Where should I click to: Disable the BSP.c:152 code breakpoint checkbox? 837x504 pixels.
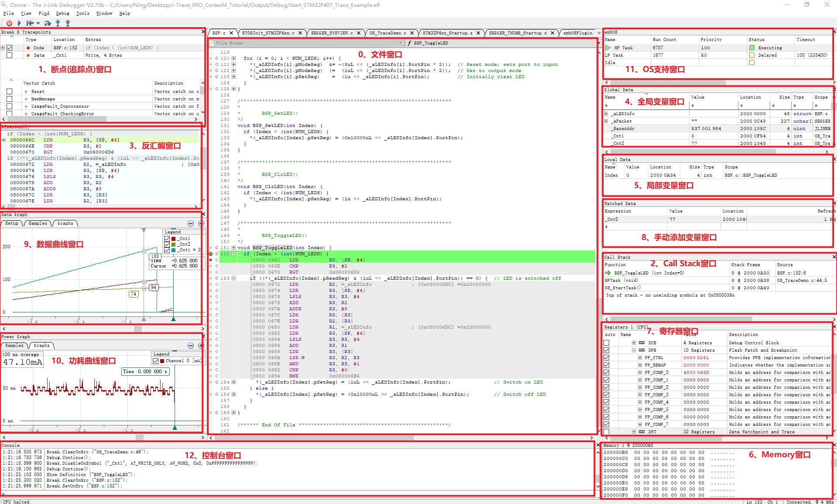pyautogui.click(x=10, y=48)
